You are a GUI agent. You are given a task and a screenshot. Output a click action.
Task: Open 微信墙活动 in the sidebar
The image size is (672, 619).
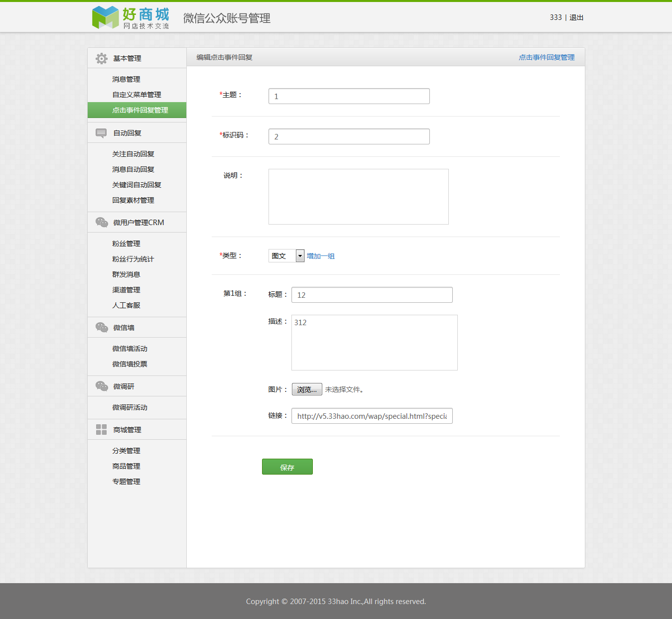pyautogui.click(x=130, y=349)
